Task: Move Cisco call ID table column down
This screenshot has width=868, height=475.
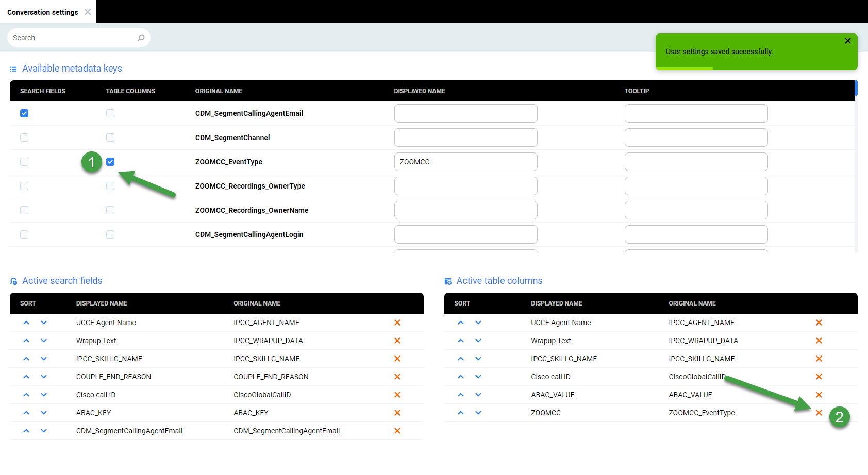Action: (478, 377)
